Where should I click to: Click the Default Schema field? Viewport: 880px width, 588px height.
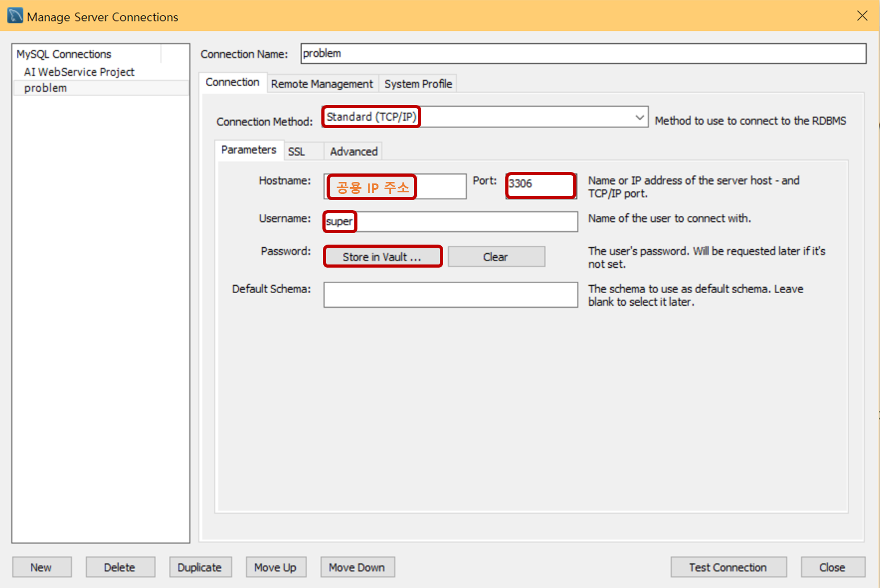click(450, 295)
